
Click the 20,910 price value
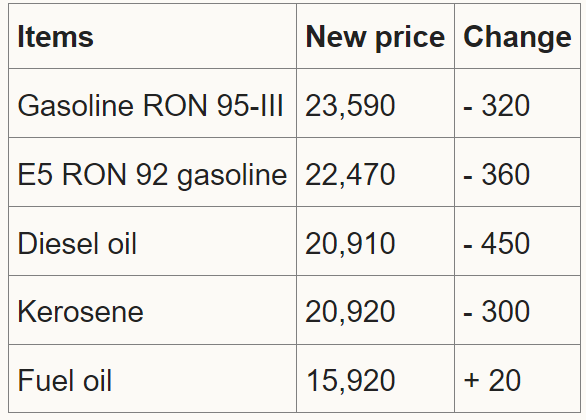pos(350,244)
